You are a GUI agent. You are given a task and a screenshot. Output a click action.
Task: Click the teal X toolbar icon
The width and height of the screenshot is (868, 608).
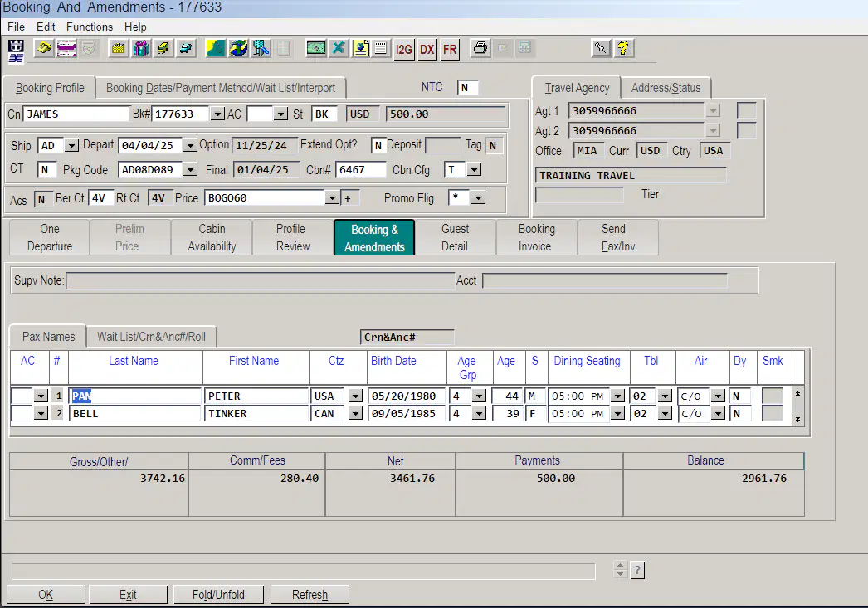[339, 49]
